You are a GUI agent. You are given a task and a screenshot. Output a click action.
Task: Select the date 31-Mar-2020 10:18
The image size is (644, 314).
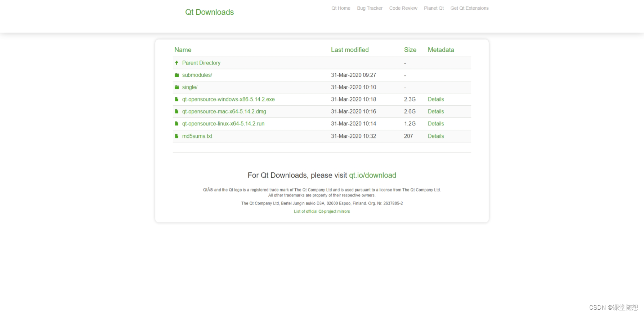coord(353,99)
